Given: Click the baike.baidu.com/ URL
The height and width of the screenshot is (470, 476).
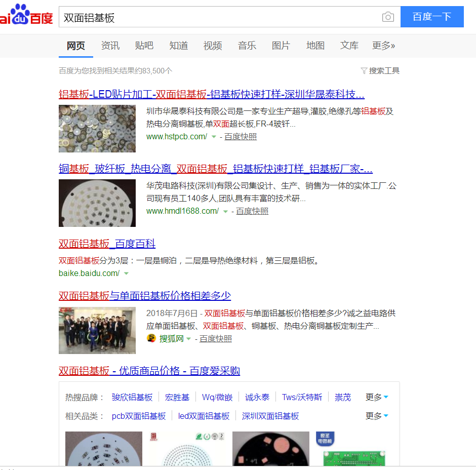Looking at the screenshot, I should (x=89, y=273).
